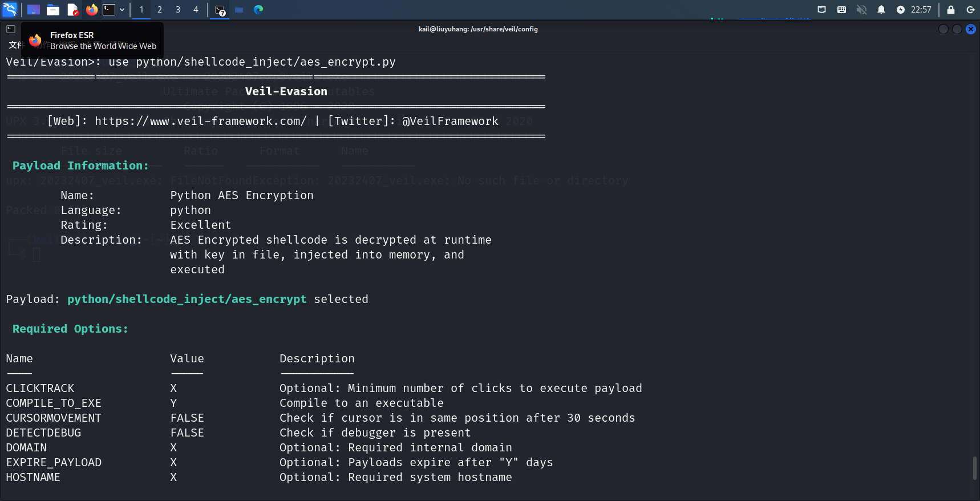Switch to workspace 3

point(178,10)
